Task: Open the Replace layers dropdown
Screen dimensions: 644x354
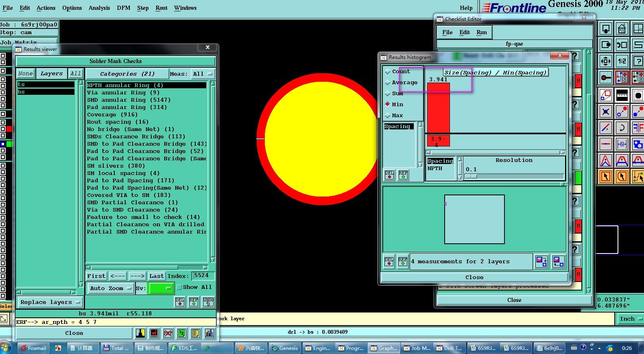Action: [50, 302]
